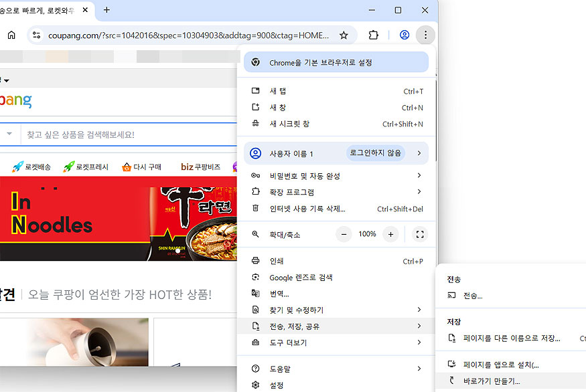This screenshot has height=392, width=586.
Task: Select 페이지를 다른 이름으로 저장 item
Action: click(x=511, y=338)
